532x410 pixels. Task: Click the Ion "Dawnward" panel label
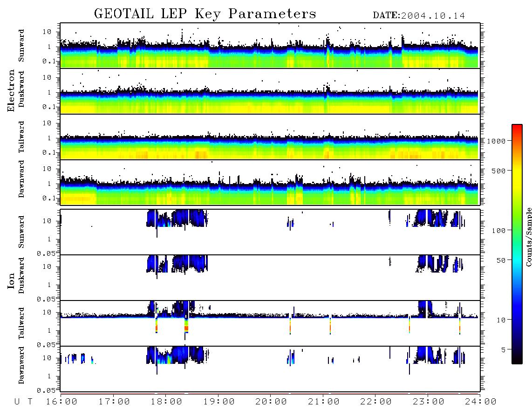pos(21,365)
